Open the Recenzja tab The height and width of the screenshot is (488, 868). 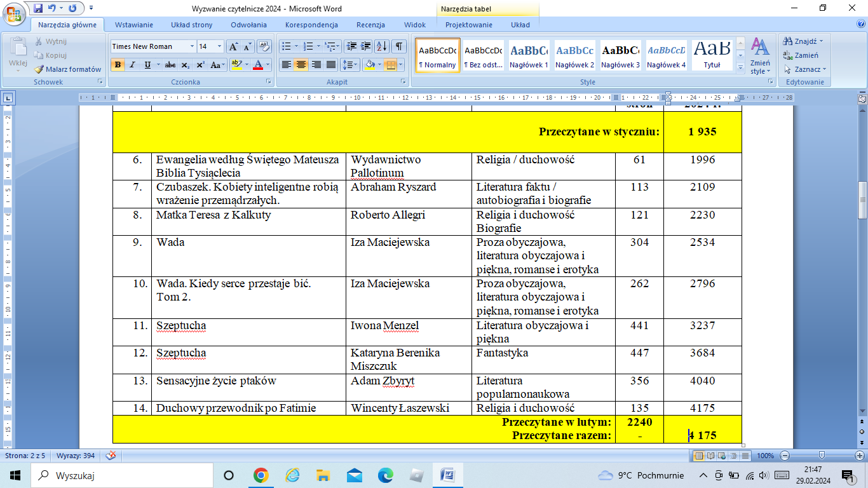point(370,25)
